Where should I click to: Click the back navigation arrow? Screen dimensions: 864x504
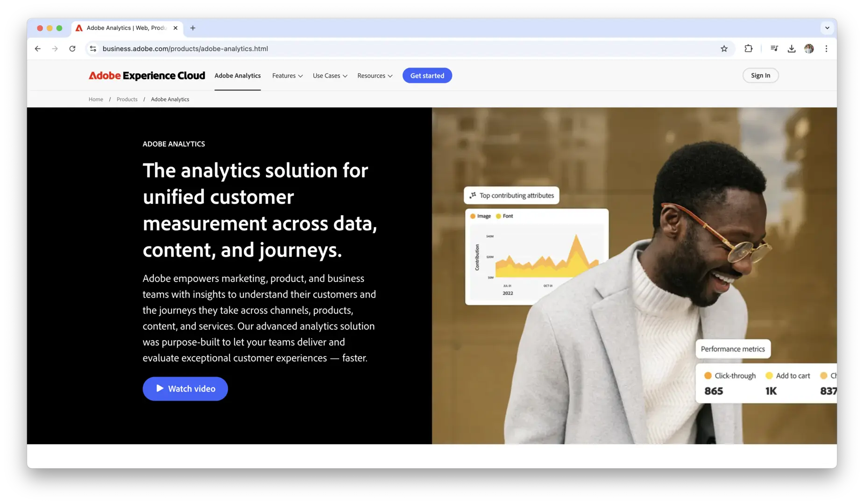click(37, 49)
